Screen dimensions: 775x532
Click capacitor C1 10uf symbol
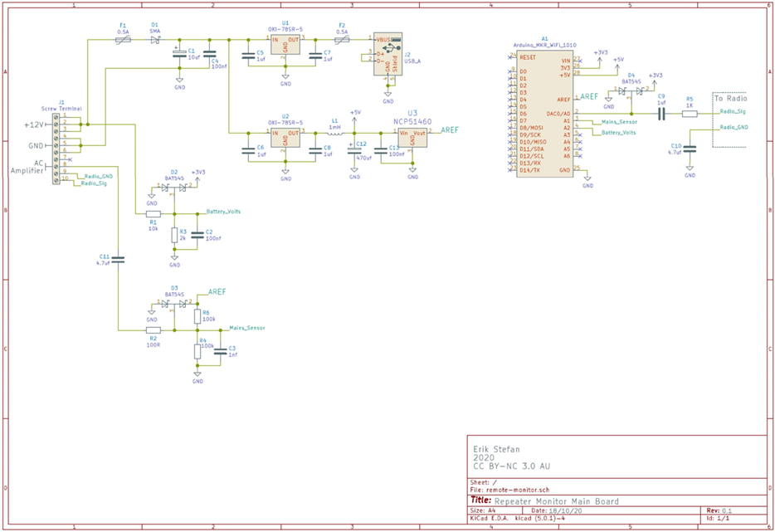(178, 54)
